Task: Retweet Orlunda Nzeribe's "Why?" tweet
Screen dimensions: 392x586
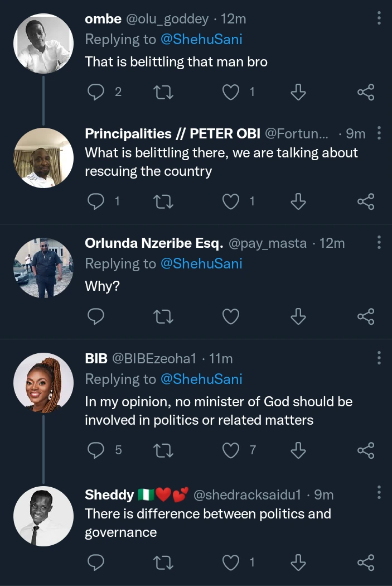Action: (x=163, y=316)
